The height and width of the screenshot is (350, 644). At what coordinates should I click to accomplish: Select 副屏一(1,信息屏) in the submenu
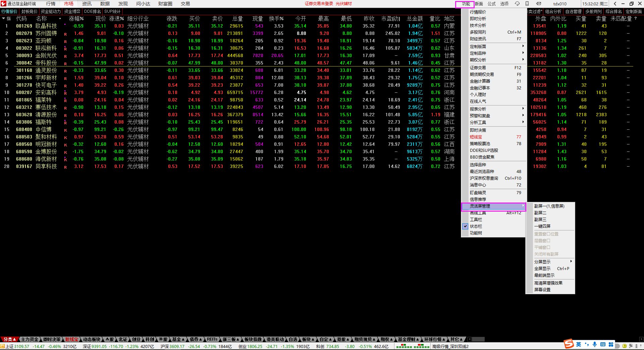tap(550, 206)
